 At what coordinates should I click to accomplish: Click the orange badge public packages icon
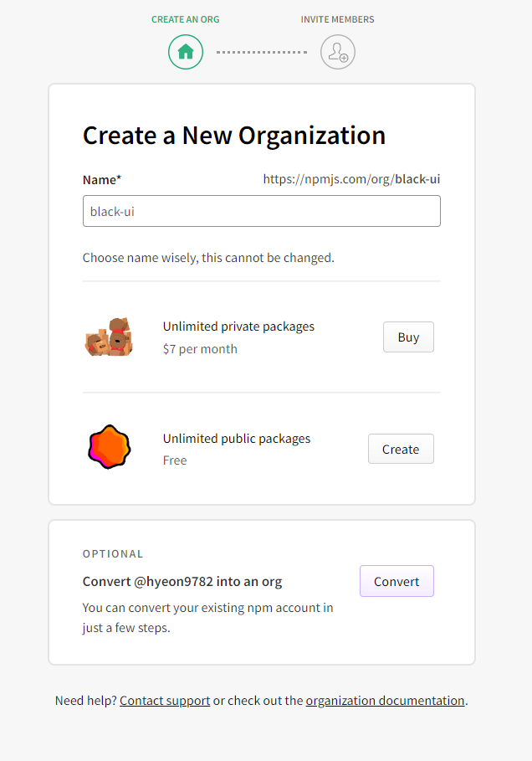(109, 448)
